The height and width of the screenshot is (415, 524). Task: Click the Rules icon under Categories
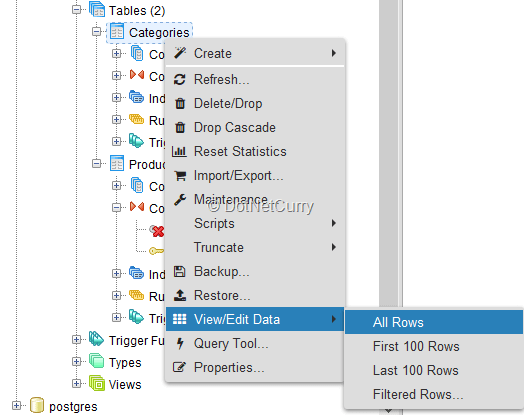[137, 119]
